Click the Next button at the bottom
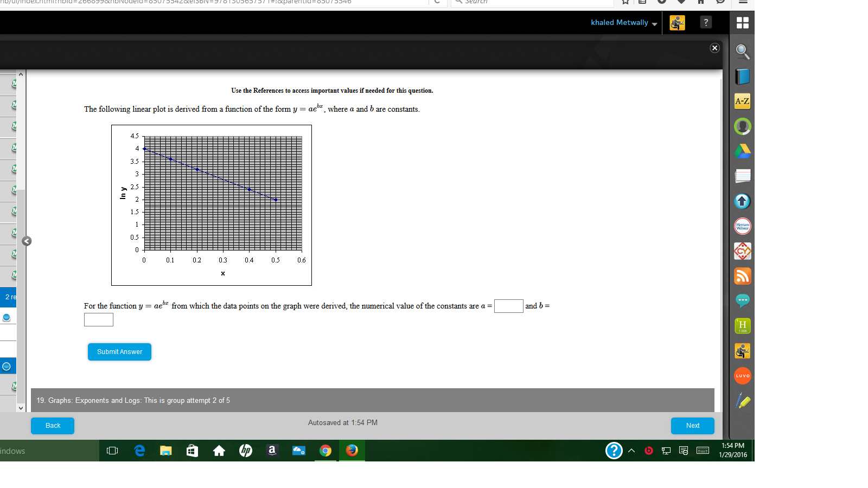The height and width of the screenshot is (488, 868). pos(692,426)
